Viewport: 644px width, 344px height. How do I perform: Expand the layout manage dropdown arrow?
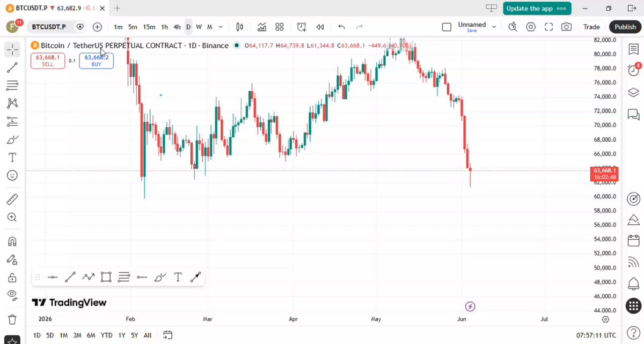tap(494, 27)
